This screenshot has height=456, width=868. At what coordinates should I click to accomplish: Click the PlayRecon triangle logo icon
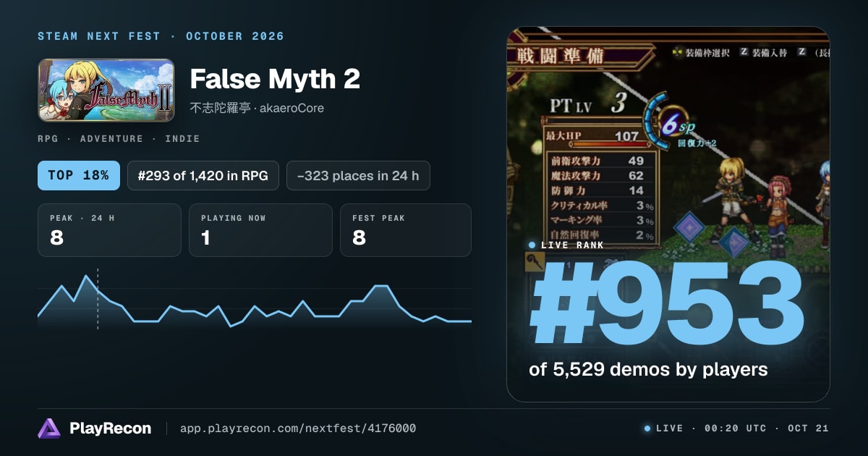click(49, 428)
